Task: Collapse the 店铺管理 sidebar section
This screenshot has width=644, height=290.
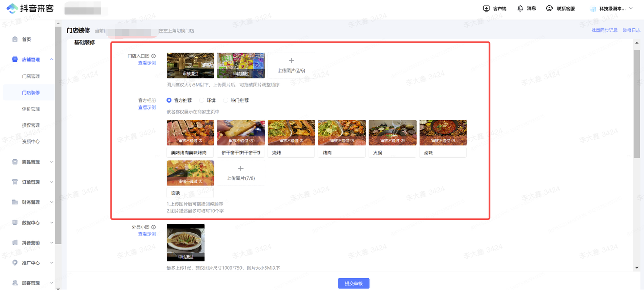Action: (x=52, y=60)
